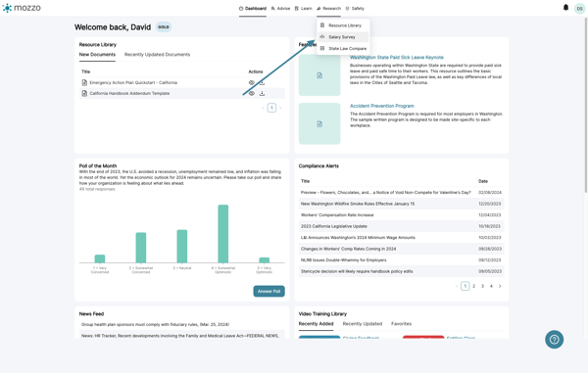Select Salary Survey from Research menu

click(343, 37)
